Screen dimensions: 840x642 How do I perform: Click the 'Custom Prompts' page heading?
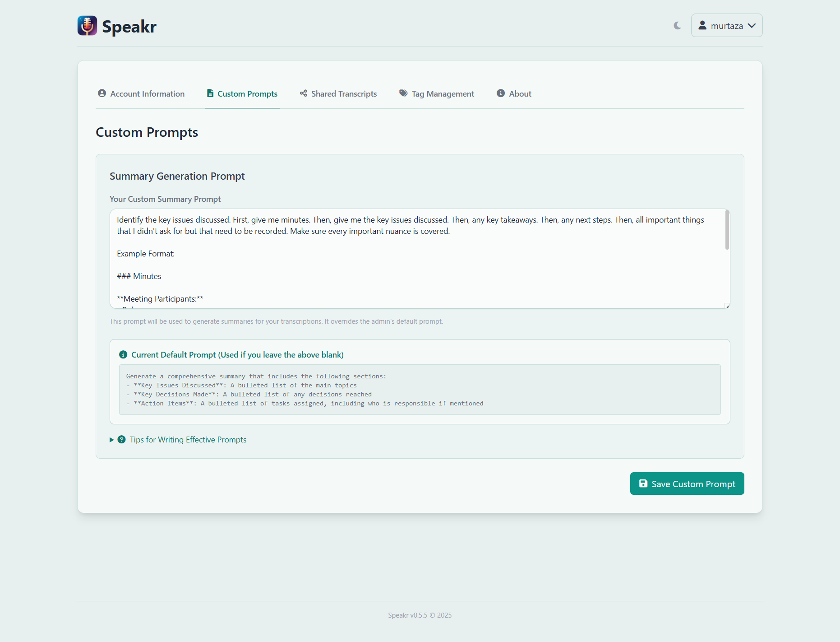[x=147, y=132]
